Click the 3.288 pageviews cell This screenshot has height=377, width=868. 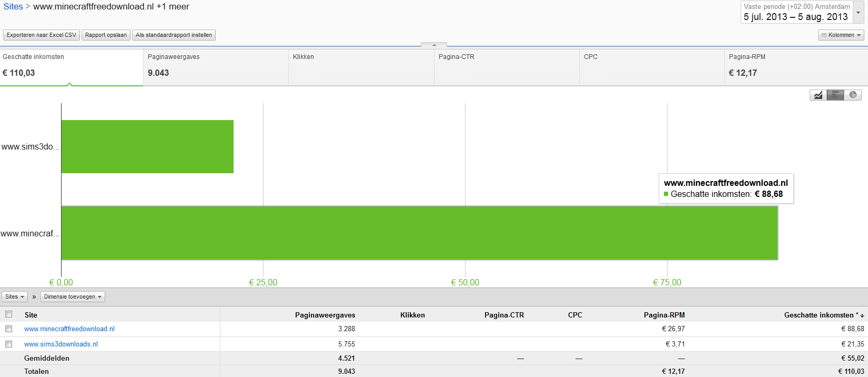click(x=347, y=329)
